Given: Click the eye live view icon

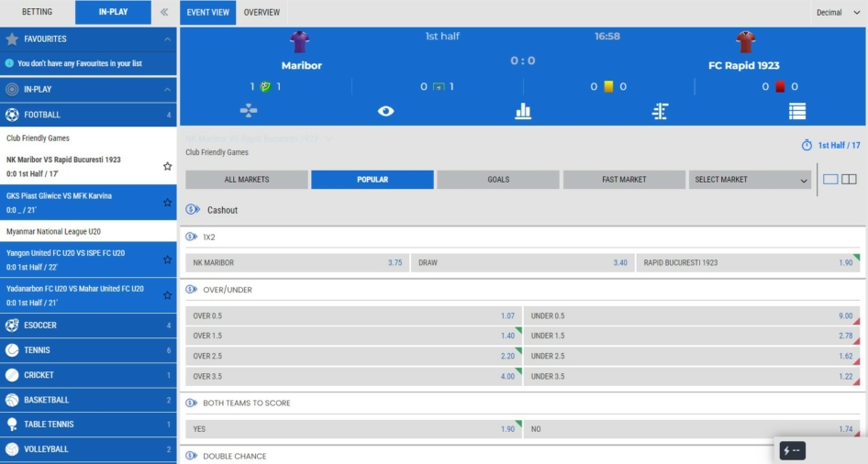Looking at the screenshot, I should pyautogui.click(x=385, y=111).
